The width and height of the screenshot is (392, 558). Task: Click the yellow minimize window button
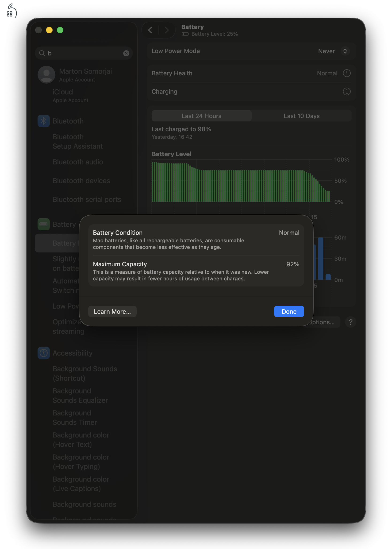pyautogui.click(x=49, y=30)
